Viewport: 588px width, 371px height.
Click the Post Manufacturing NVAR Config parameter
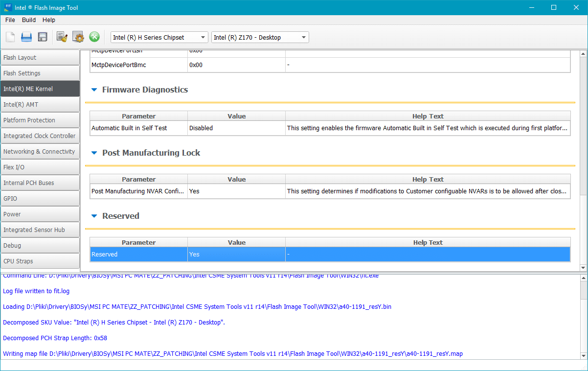click(x=139, y=191)
